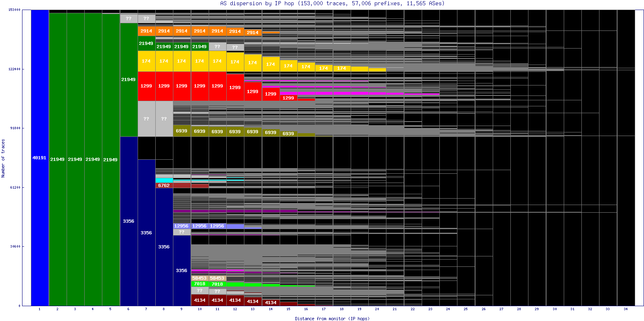Viewport: 644px width, 321px height.
Task: Click the x-axis title 'Distance from monitor (IP hops)'
Action: click(332, 319)
